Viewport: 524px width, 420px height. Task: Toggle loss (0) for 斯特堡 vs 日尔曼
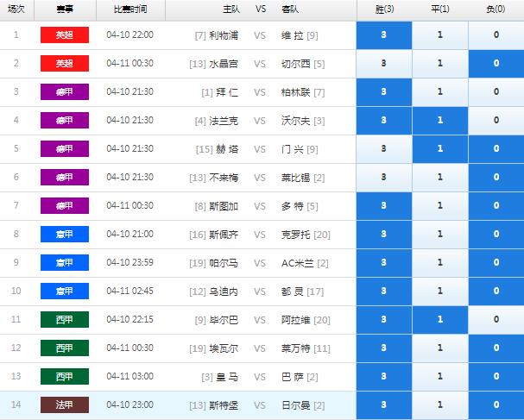pyautogui.click(x=496, y=405)
